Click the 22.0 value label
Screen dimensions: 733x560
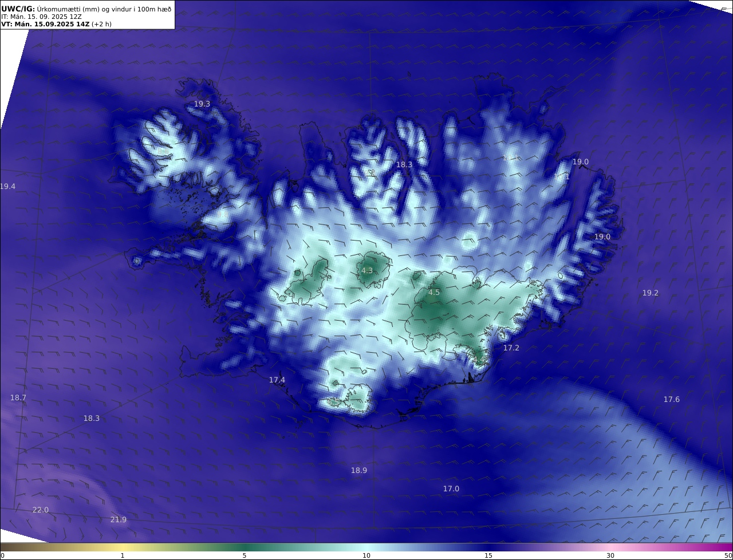pyautogui.click(x=40, y=510)
